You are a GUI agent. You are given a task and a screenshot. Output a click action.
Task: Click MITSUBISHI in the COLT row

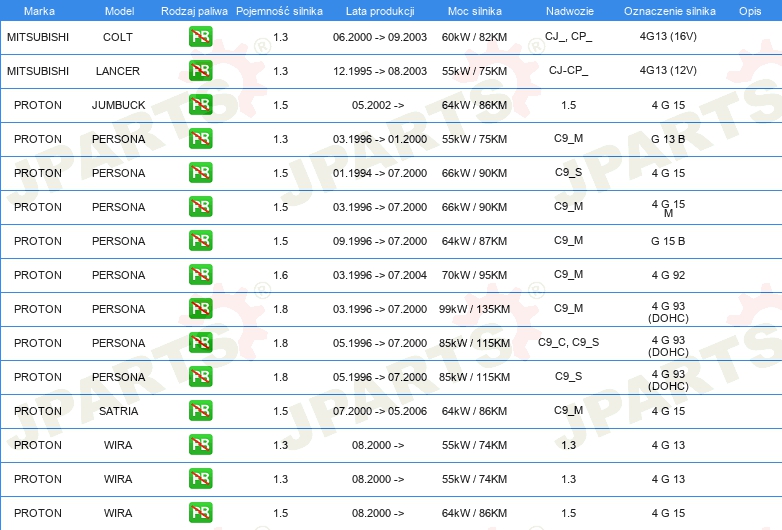(x=38, y=37)
